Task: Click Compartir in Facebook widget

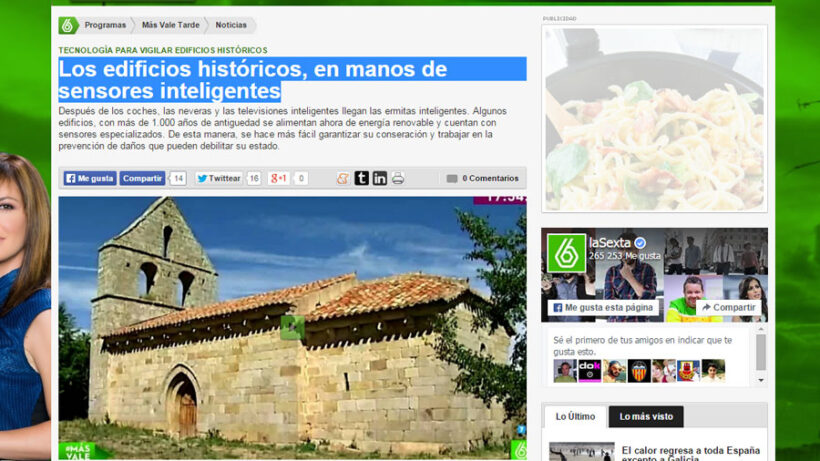Action: click(x=729, y=307)
